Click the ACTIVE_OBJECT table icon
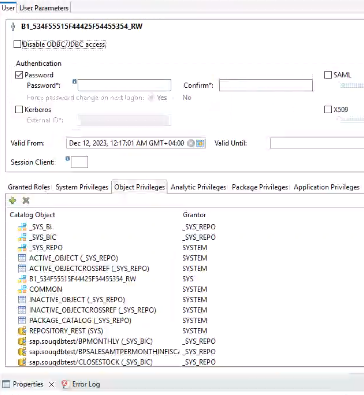The width and height of the screenshot is (364, 395). click(22, 258)
